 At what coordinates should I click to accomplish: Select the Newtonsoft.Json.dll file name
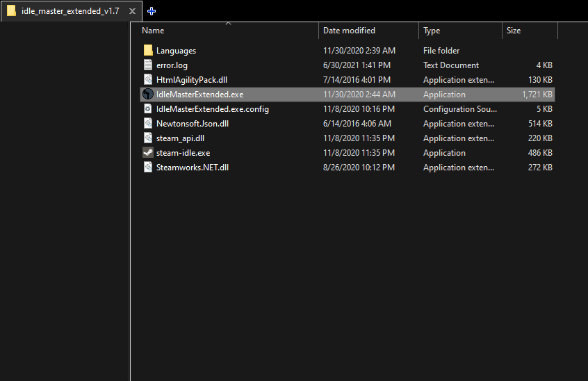[193, 124]
